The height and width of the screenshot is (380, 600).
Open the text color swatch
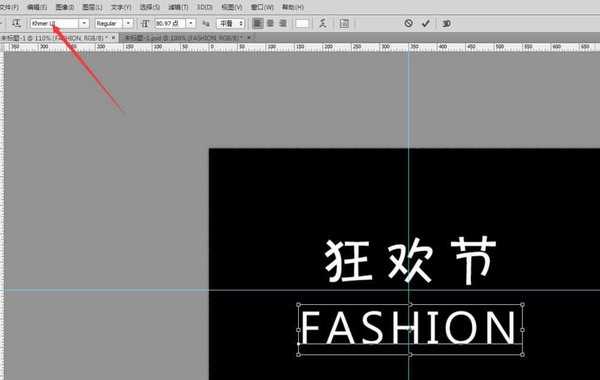(302, 24)
